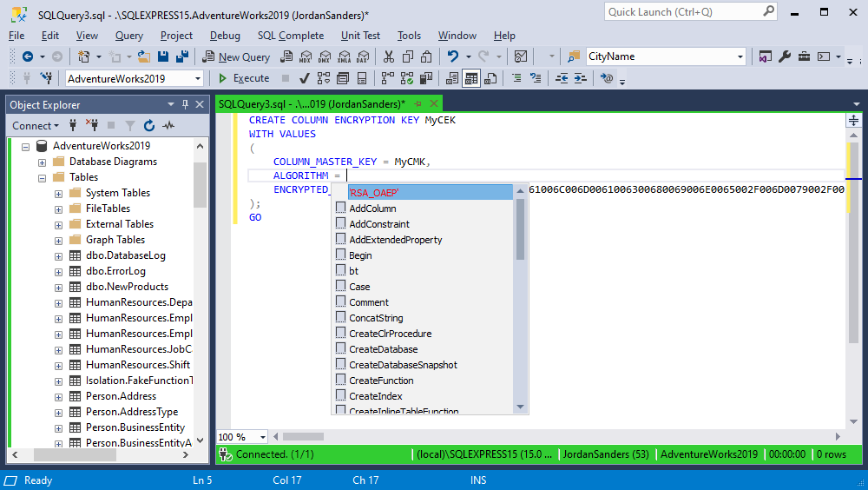Tick the CreateFunction snippet checkbox

pos(340,380)
